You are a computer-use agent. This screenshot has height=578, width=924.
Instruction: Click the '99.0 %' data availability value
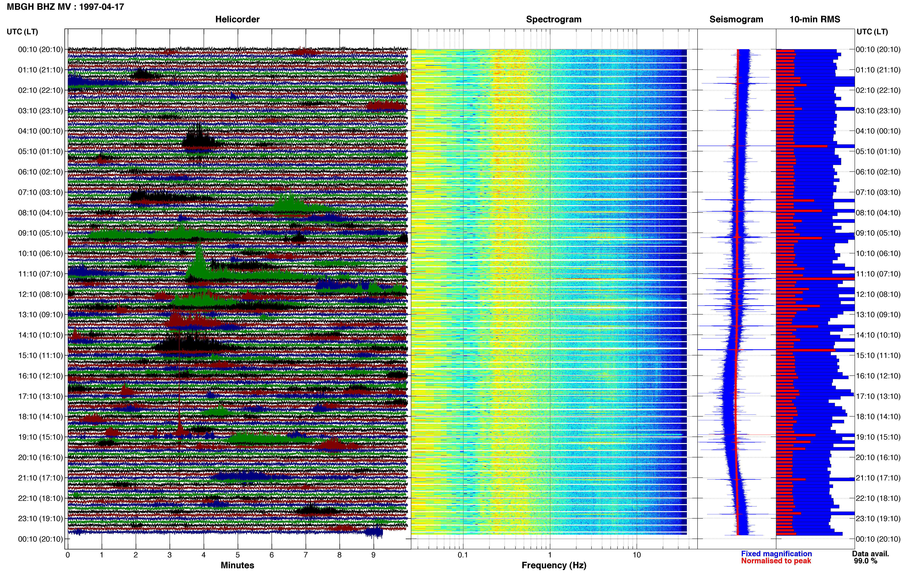[x=865, y=561]
